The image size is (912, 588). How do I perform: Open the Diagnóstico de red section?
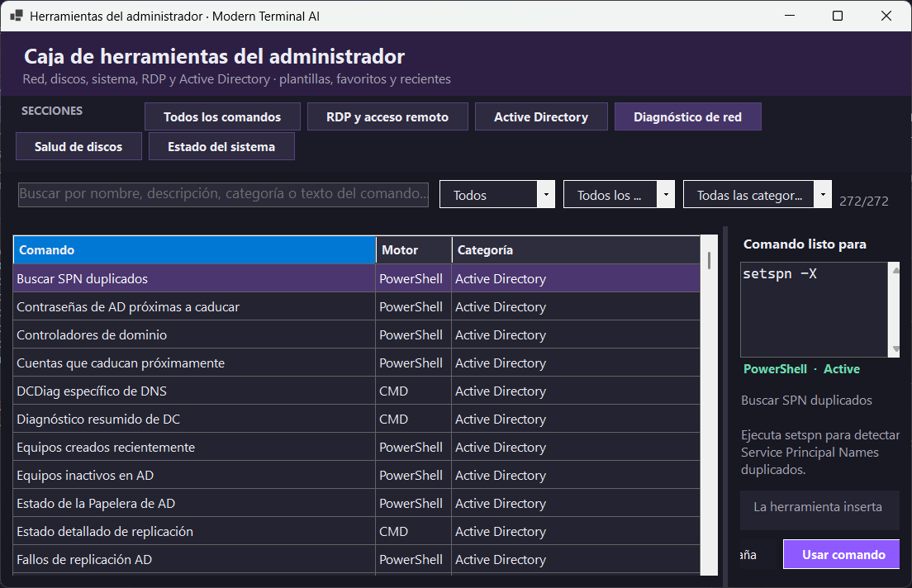687,117
